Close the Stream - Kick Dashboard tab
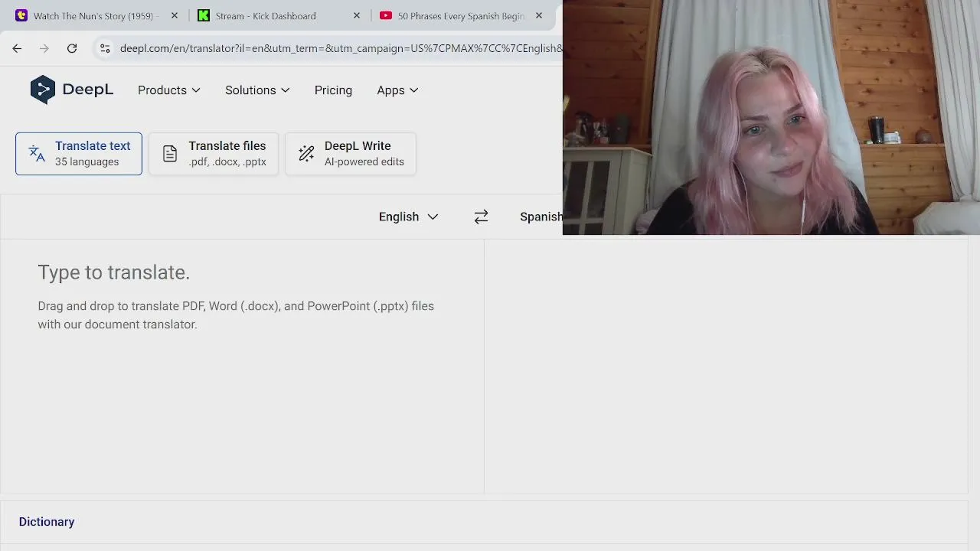980x551 pixels. 357,15
